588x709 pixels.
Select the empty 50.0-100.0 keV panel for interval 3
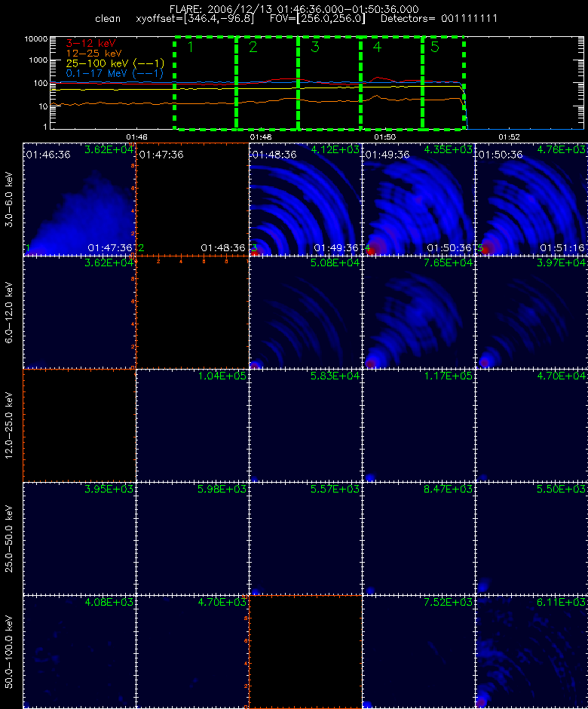coord(305,652)
